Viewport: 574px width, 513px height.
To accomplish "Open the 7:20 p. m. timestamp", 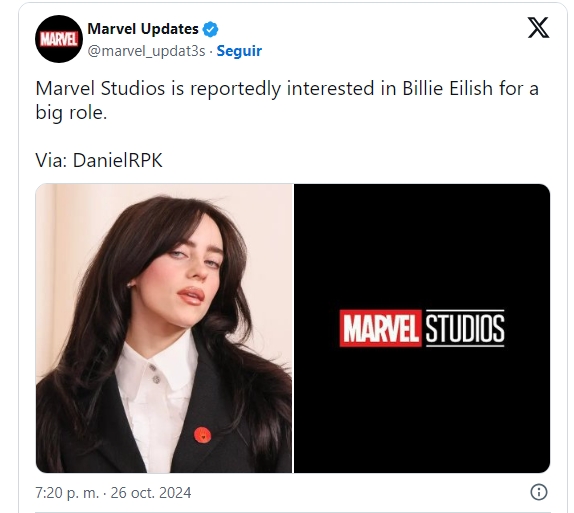I will pyautogui.click(x=67, y=493).
